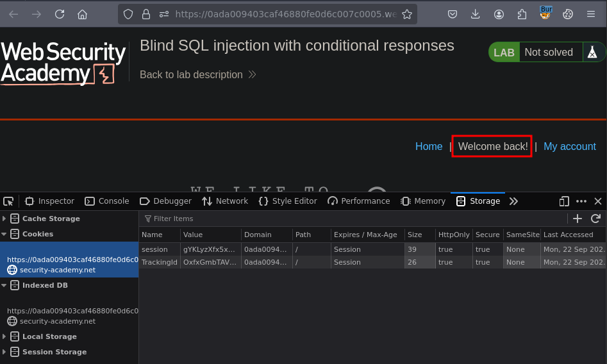Switch to the Network tab
Viewport: 607px width, 364px height.
pos(225,201)
